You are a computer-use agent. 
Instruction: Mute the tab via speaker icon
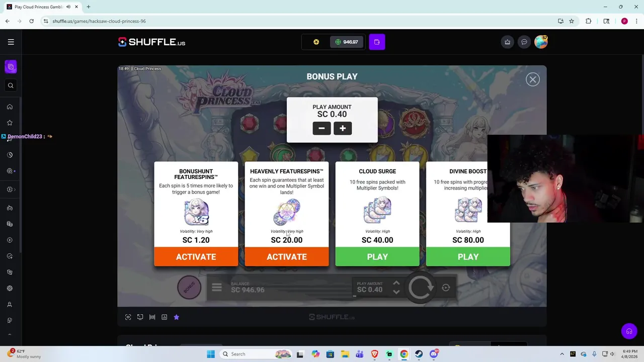(x=68, y=7)
